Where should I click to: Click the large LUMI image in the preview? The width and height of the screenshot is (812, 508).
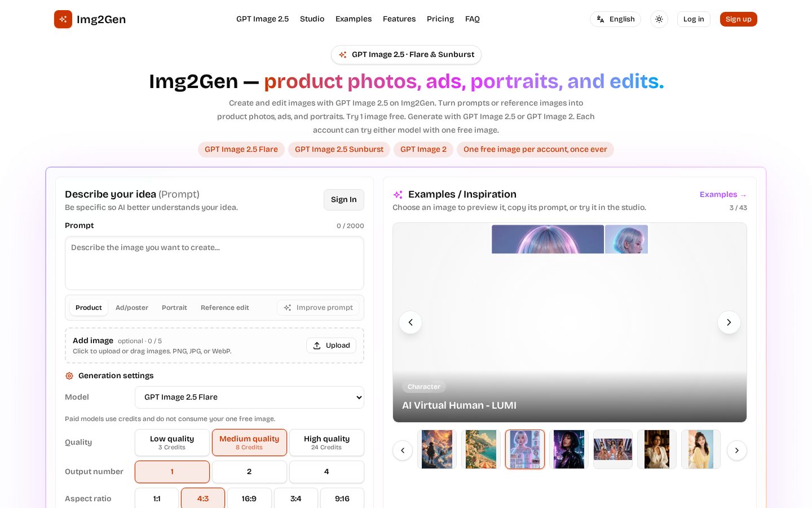(x=548, y=239)
